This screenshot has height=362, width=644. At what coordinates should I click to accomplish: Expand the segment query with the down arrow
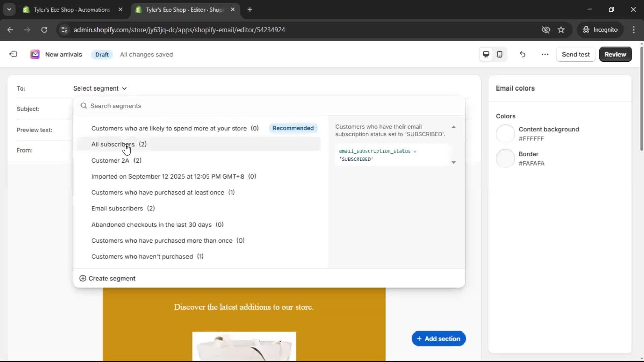pos(453,162)
